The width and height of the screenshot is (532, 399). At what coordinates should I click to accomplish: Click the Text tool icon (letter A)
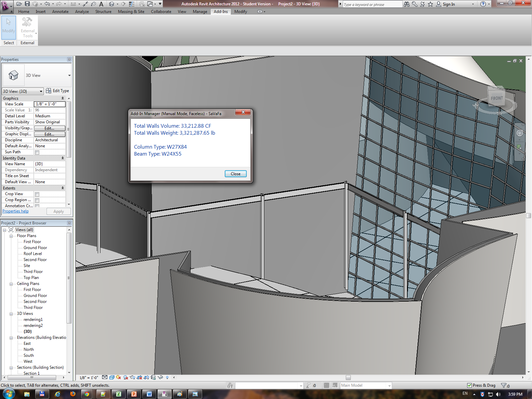coord(101,4)
